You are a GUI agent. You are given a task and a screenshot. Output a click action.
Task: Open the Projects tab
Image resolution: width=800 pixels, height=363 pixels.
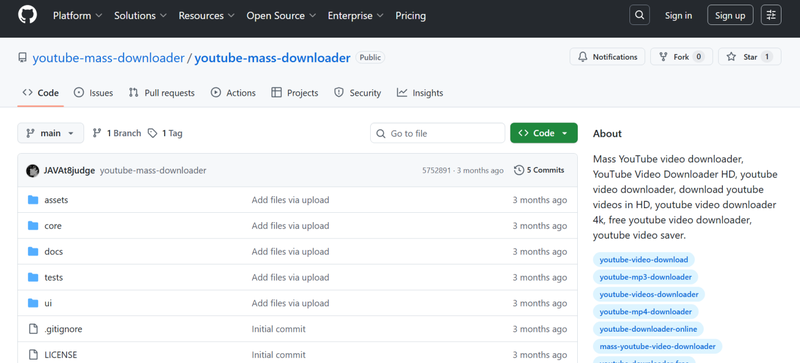295,93
